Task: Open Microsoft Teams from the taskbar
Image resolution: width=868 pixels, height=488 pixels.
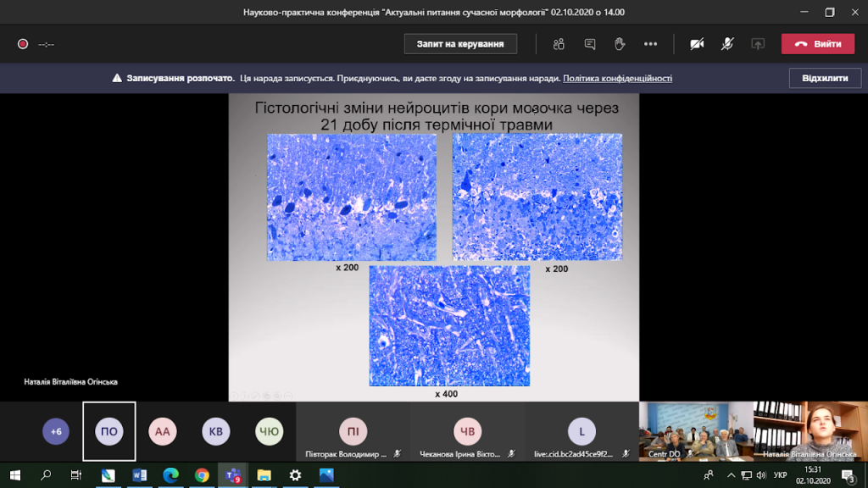Action: 232,475
